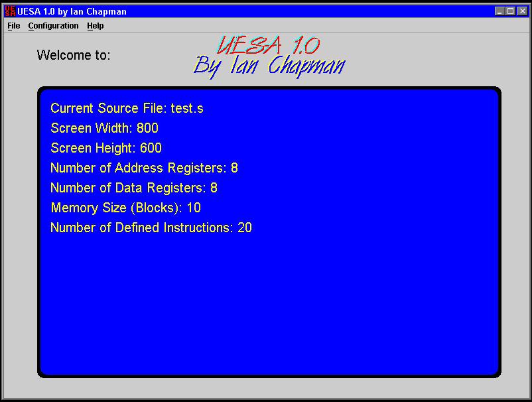Click the Screen Height 600 line
Screen dimensions: 532x402
105,148
